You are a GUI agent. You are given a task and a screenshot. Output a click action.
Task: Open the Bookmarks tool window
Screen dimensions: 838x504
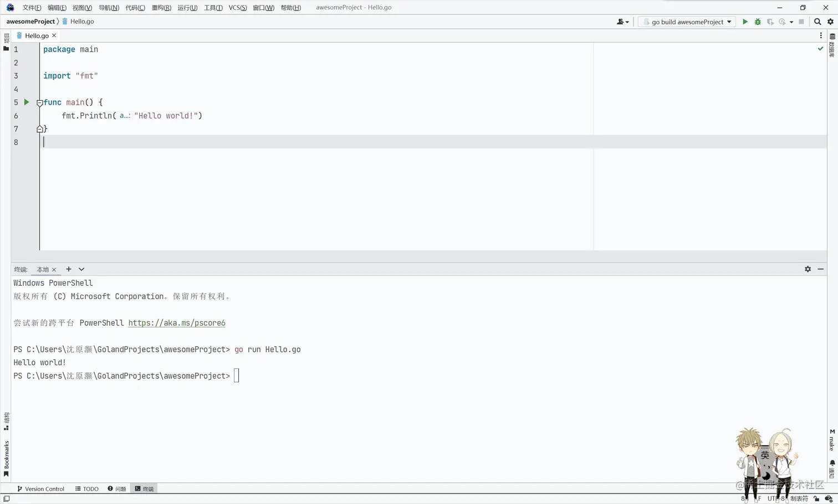coord(6,459)
